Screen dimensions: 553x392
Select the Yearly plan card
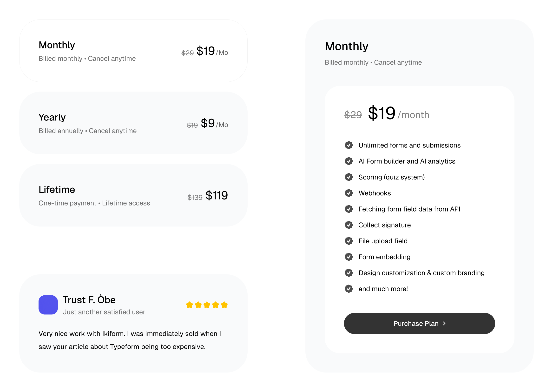coord(133,123)
